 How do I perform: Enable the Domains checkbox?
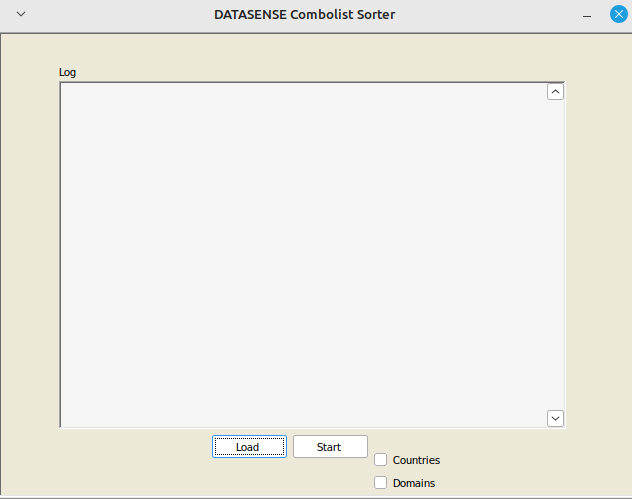(x=380, y=482)
